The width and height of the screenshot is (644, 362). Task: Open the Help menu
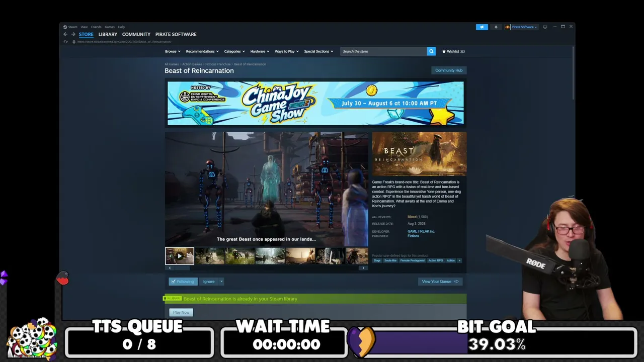tap(121, 27)
